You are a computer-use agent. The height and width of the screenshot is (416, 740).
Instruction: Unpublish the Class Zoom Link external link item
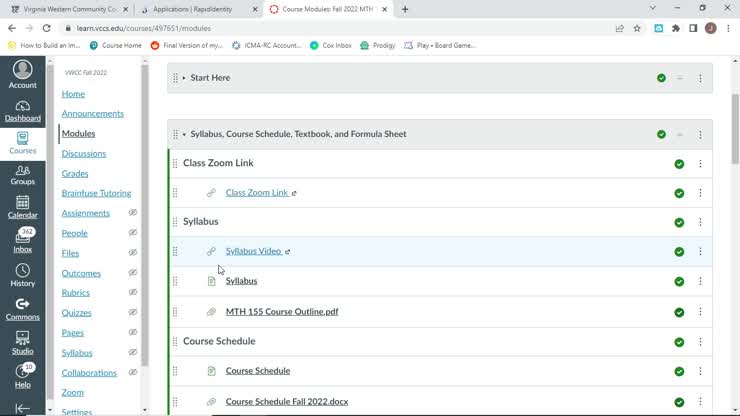tap(679, 193)
